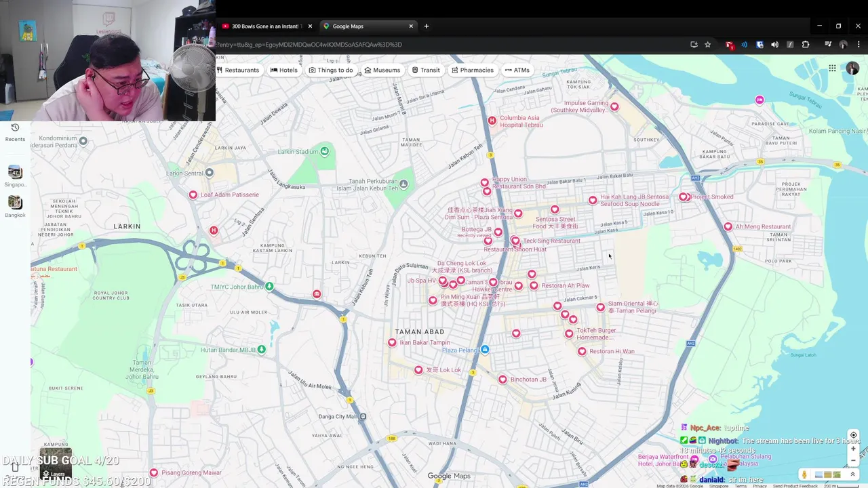Click the Restoran Ah Piaw pin
Screen dimensions: 868x488
click(534, 286)
